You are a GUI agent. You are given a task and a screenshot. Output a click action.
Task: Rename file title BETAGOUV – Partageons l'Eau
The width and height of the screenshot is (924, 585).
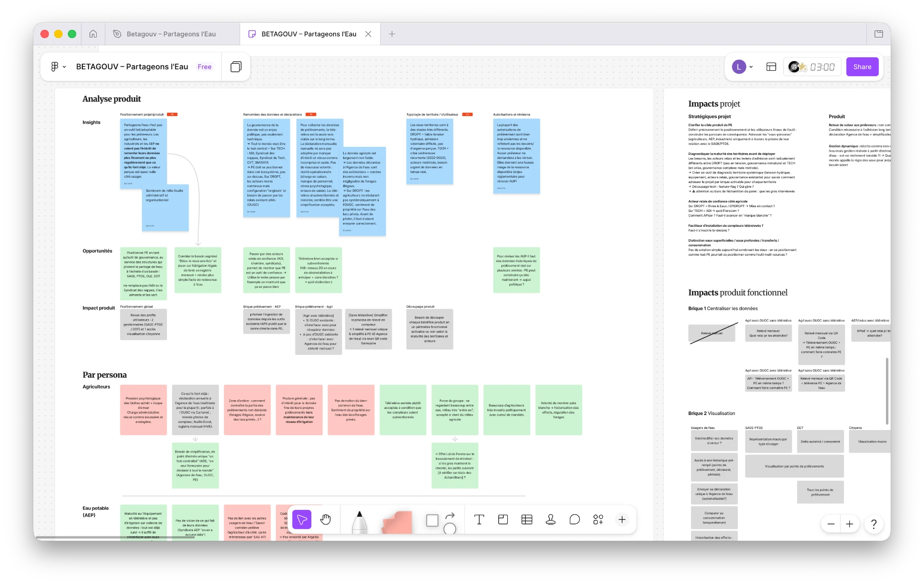[132, 66]
